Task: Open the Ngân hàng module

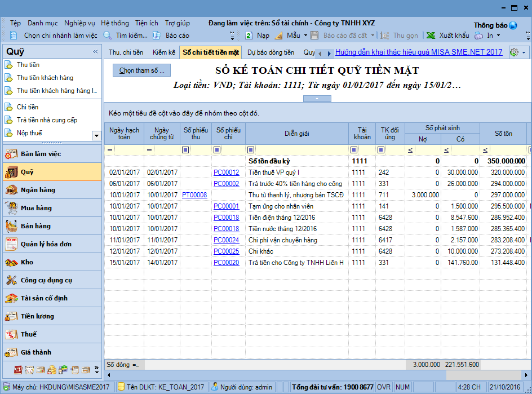Action: (38, 190)
